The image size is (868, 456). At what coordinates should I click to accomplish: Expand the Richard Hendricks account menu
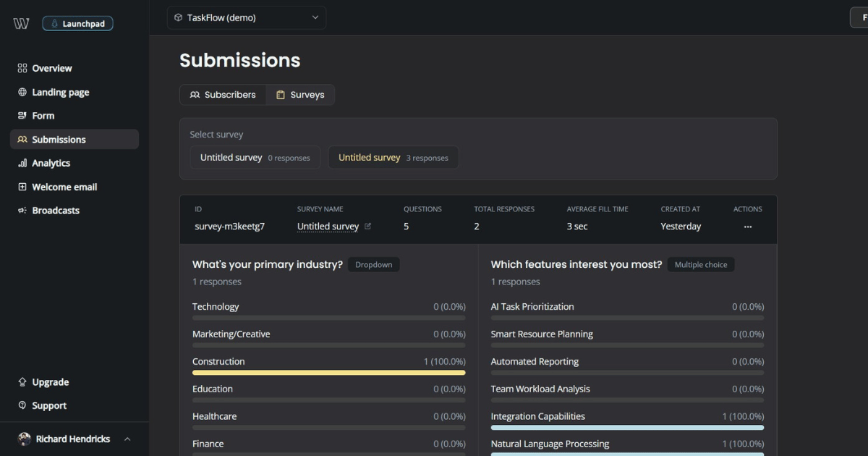(x=127, y=439)
